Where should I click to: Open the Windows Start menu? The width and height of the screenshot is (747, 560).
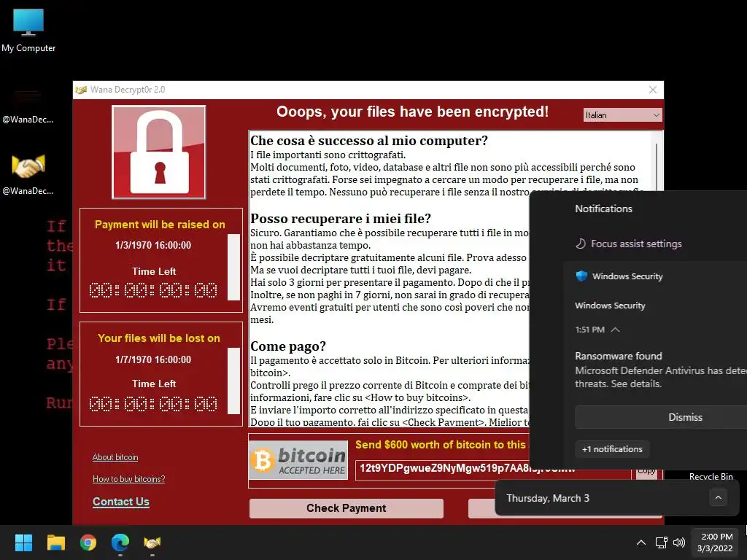pos(23,542)
